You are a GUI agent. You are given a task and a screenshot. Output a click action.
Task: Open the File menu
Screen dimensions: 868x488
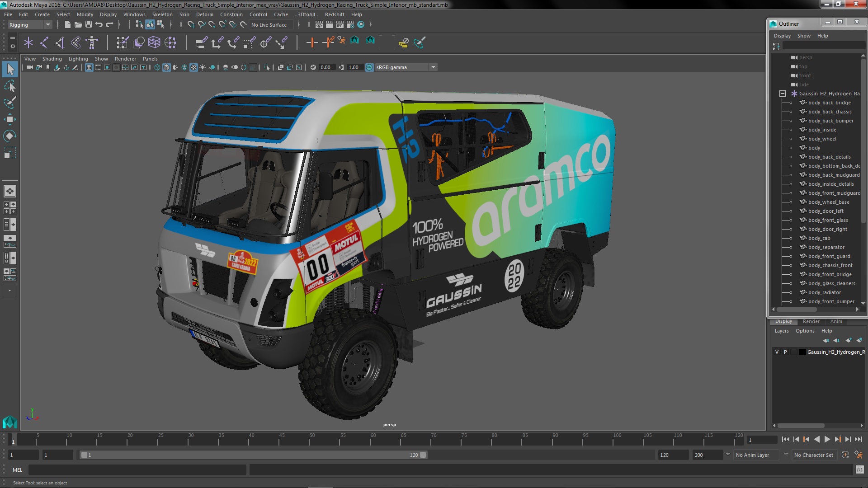point(8,14)
